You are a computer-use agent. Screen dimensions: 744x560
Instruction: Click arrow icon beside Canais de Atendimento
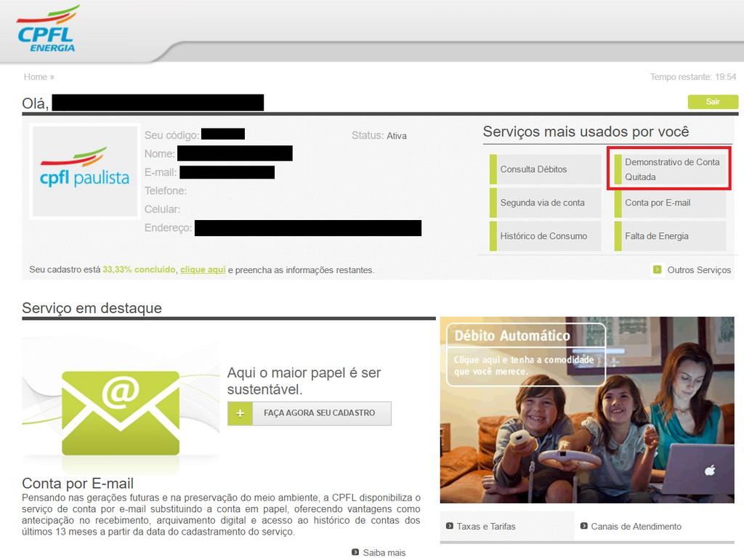point(584,526)
